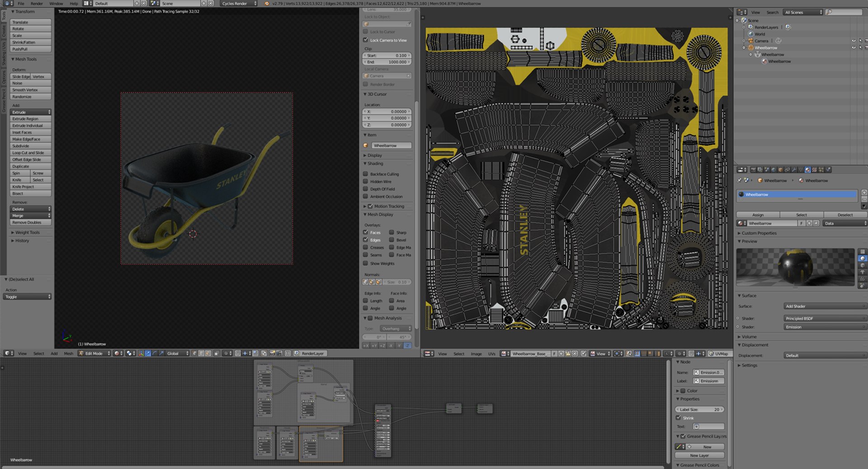Viewport: 868px width, 469px height.
Task: Unlink the Wheelbarrow material datablock with X
Action: [816, 223]
